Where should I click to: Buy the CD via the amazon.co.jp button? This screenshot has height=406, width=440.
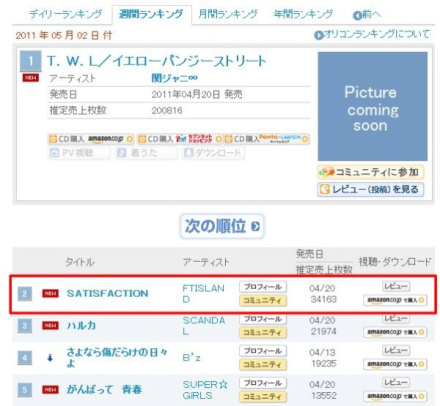coord(91,139)
